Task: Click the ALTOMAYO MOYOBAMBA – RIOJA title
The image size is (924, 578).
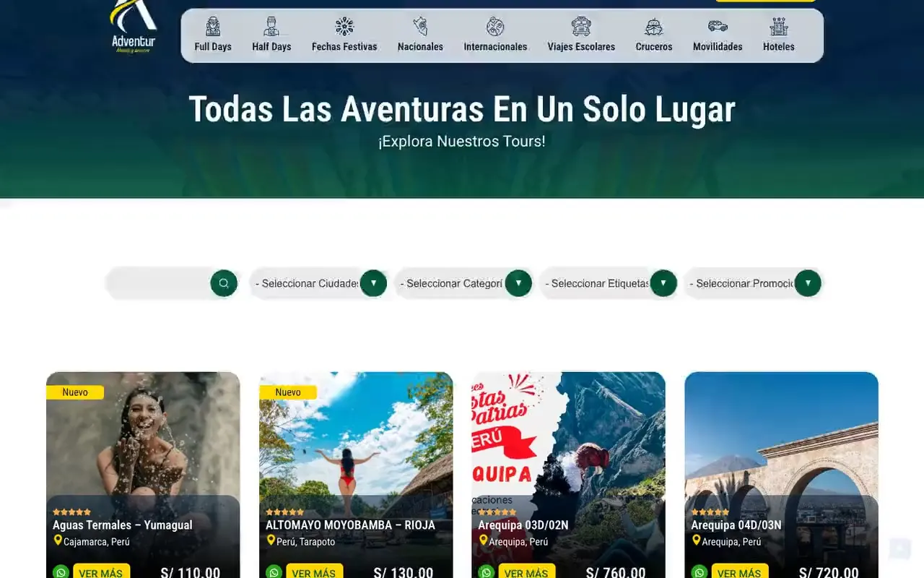Action: pyautogui.click(x=350, y=525)
